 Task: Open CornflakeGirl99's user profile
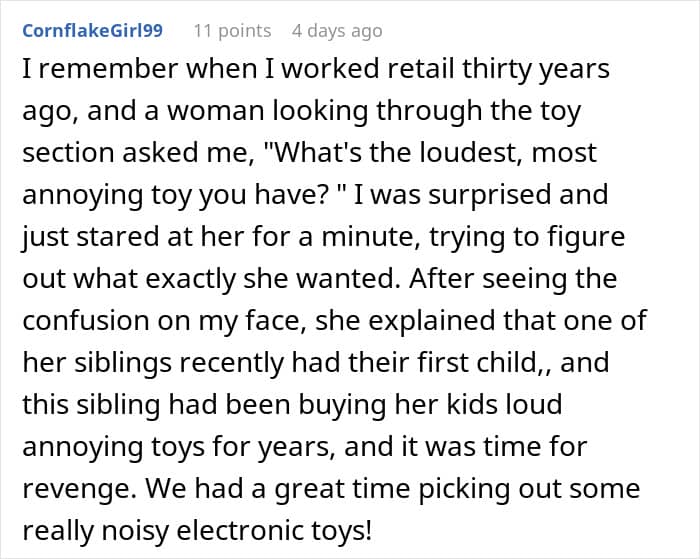(x=92, y=31)
